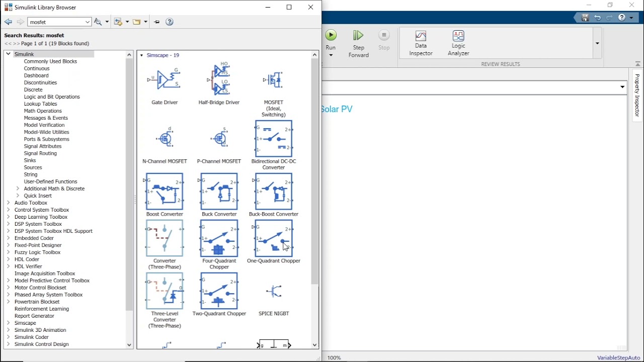Open the search options dropdown arrow
Screen dimensions: 644x362
pos(107,22)
